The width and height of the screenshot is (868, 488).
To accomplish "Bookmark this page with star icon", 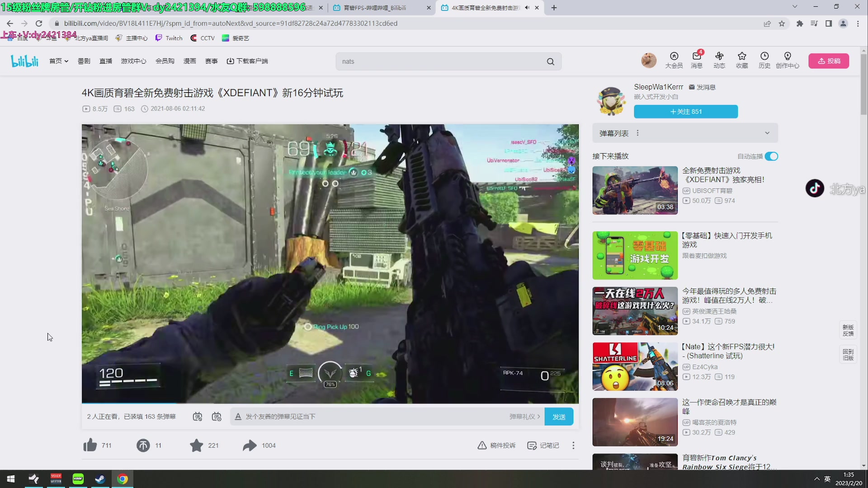I will (x=782, y=23).
